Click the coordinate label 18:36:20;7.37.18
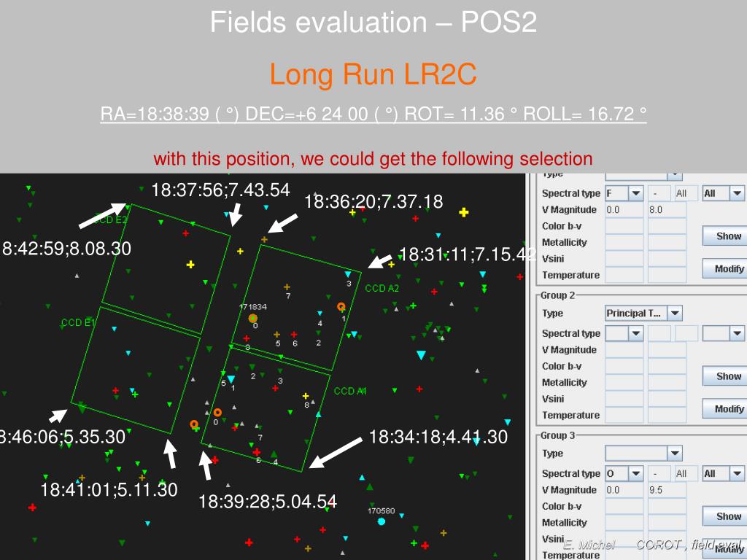 (373, 201)
